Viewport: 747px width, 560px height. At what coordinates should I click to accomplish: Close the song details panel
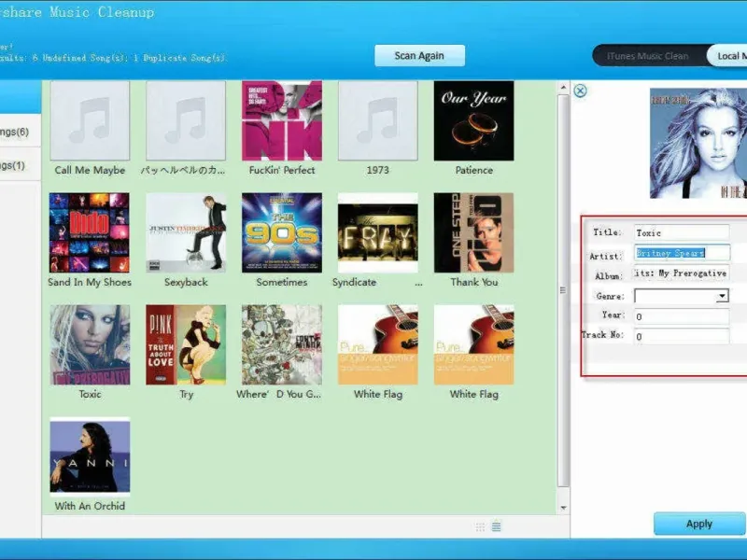(580, 91)
